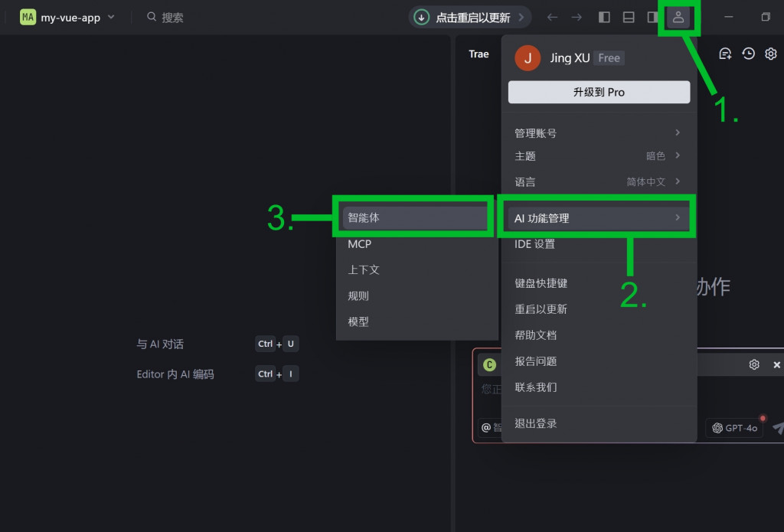784x532 pixels.
Task: Choose 报告问题 in the menu
Action: tap(599, 361)
